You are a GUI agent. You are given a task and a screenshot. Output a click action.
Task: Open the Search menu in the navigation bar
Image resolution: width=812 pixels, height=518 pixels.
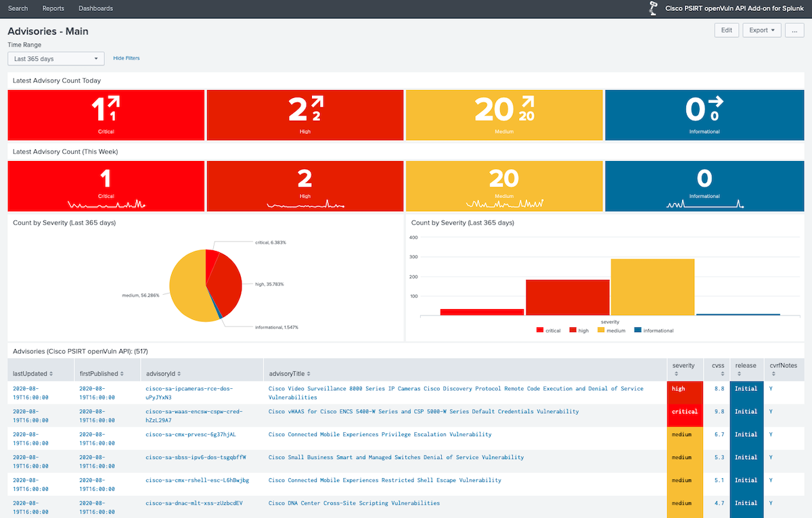(x=18, y=9)
